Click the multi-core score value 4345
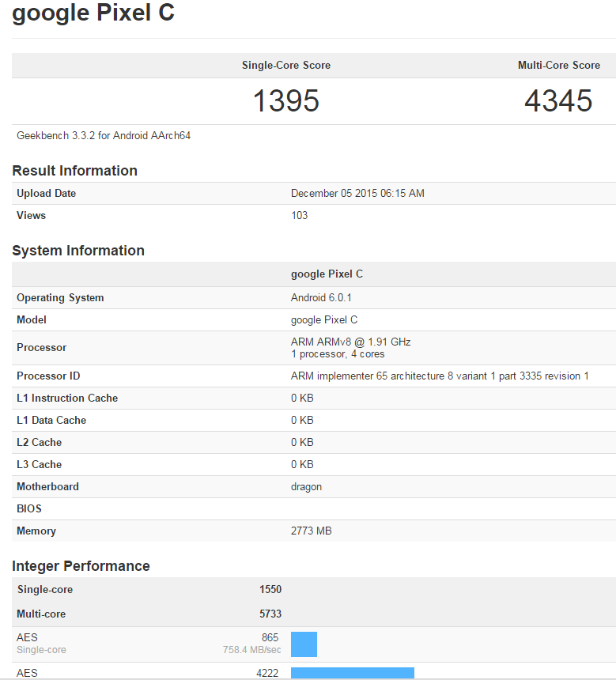 pos(558,100)
